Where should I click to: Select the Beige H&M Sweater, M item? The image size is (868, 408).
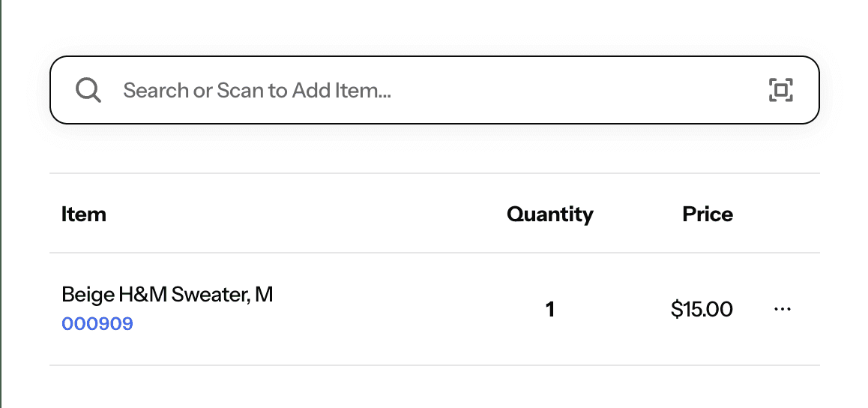[x=167, y=295]
